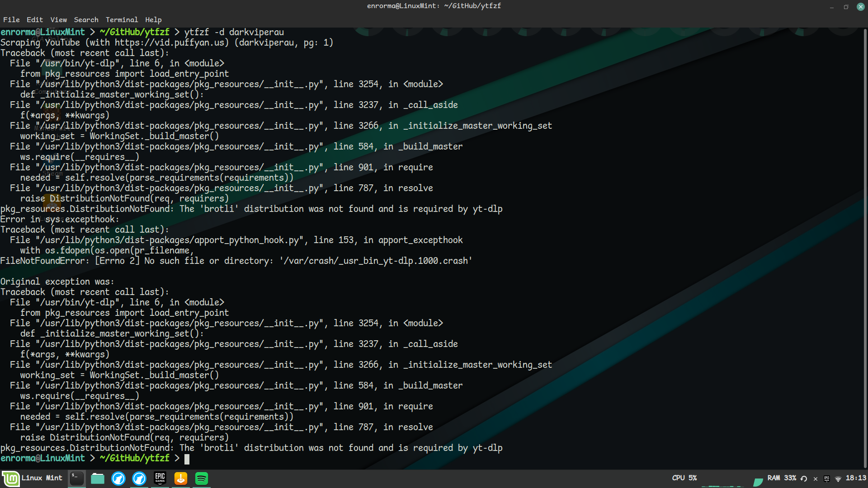
Task: Open the Search menu
Action: (86, 20)
